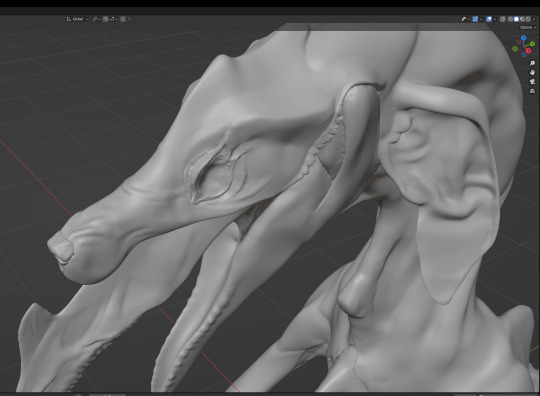Click the blue Z axis gizmo handle
This screenshot has height=396, width=540.
[x=523, y=38]
